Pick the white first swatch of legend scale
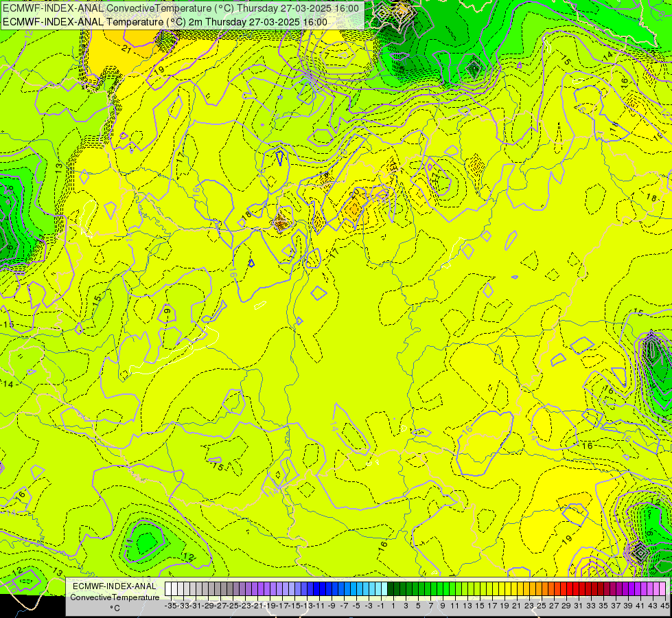 click(168, 589)
